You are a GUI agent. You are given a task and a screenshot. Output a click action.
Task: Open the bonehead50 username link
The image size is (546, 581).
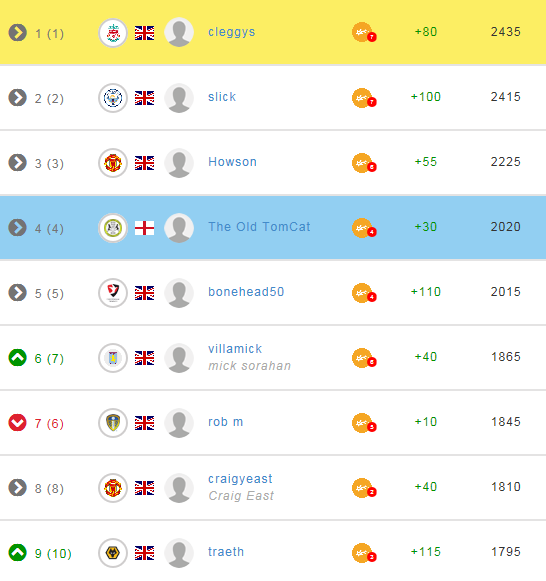click(246, 292)
